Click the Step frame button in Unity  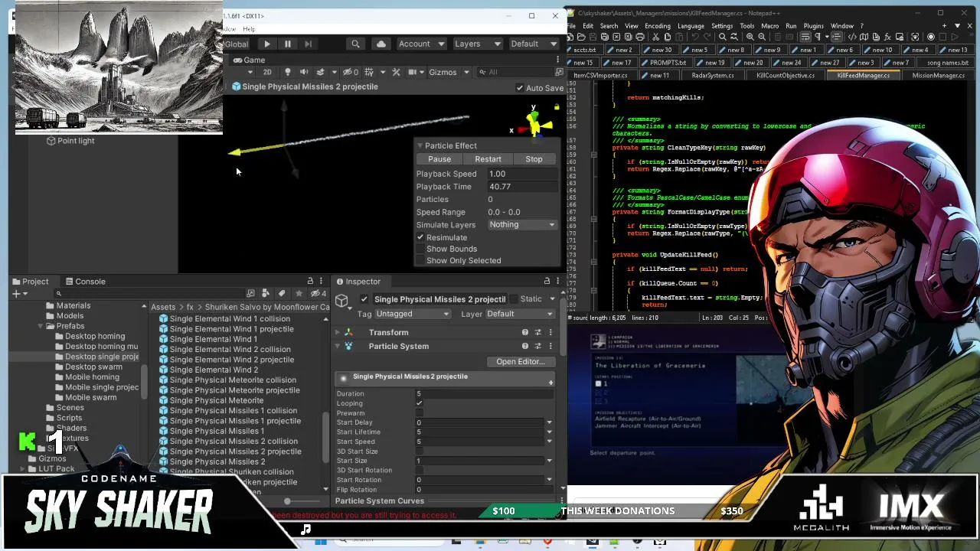pyautogui.click(x=308, y=44)
